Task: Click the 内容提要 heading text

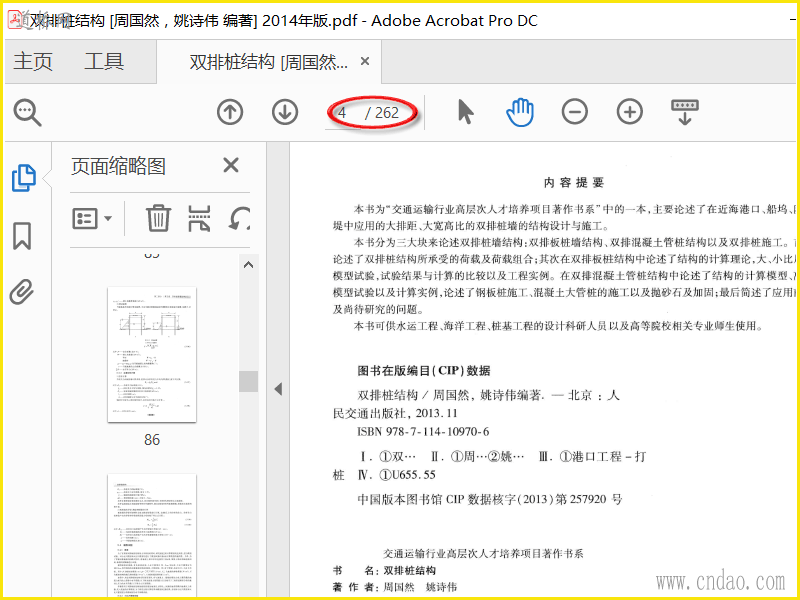Action: coord(573,183)
